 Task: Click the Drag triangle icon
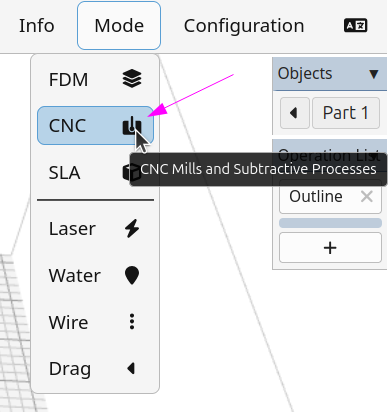point(131,369)
